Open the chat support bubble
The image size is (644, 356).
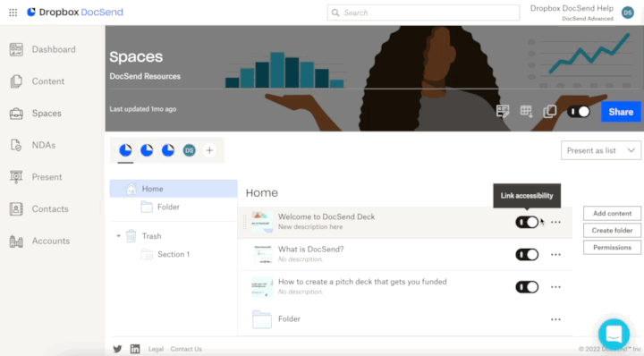pos(614,334)
